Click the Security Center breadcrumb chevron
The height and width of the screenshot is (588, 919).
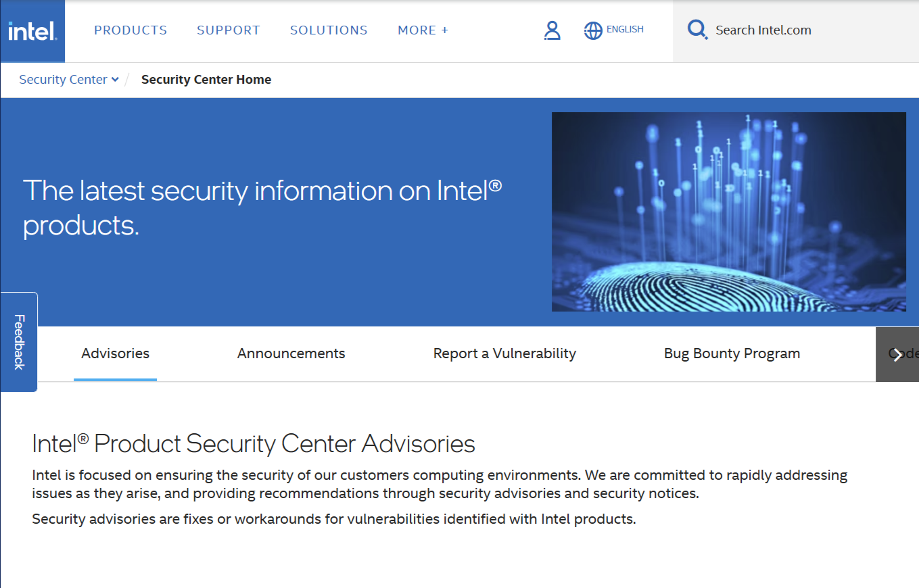click(x=116, y=79)
